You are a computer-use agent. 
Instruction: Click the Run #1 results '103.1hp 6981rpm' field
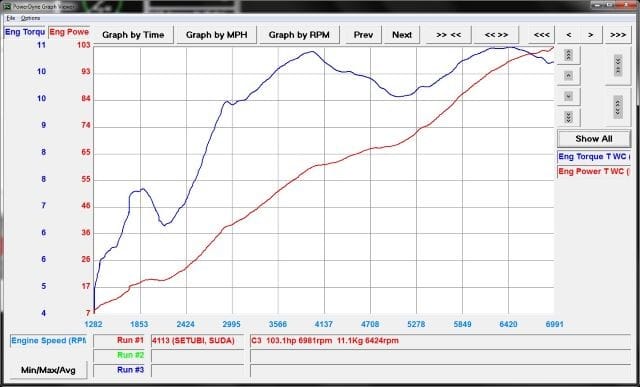tap(440, 341)
